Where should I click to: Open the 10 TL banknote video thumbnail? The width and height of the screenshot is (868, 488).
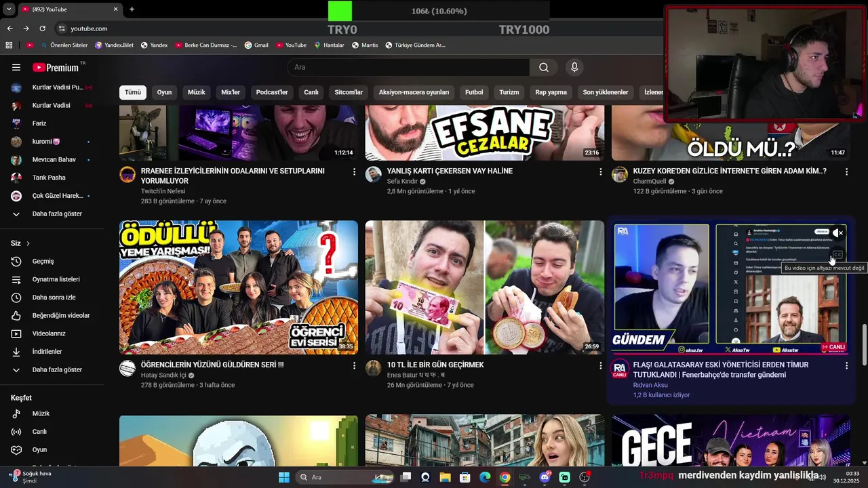point(485,287)
